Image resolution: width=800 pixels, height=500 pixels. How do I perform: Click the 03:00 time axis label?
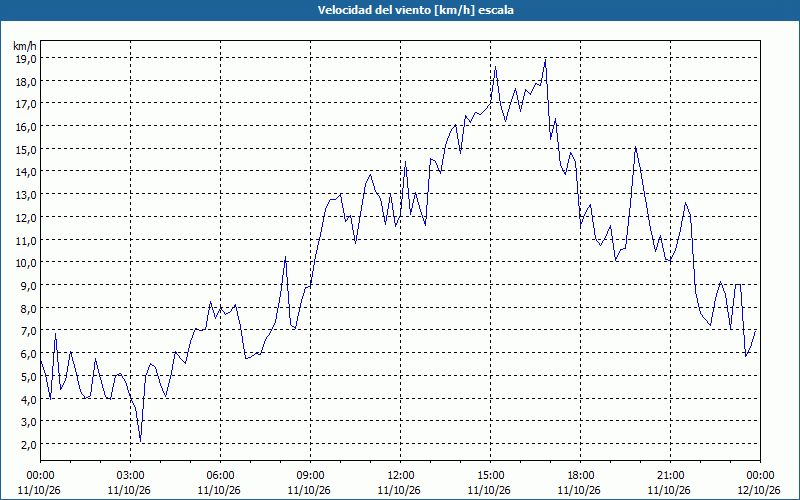131,476
